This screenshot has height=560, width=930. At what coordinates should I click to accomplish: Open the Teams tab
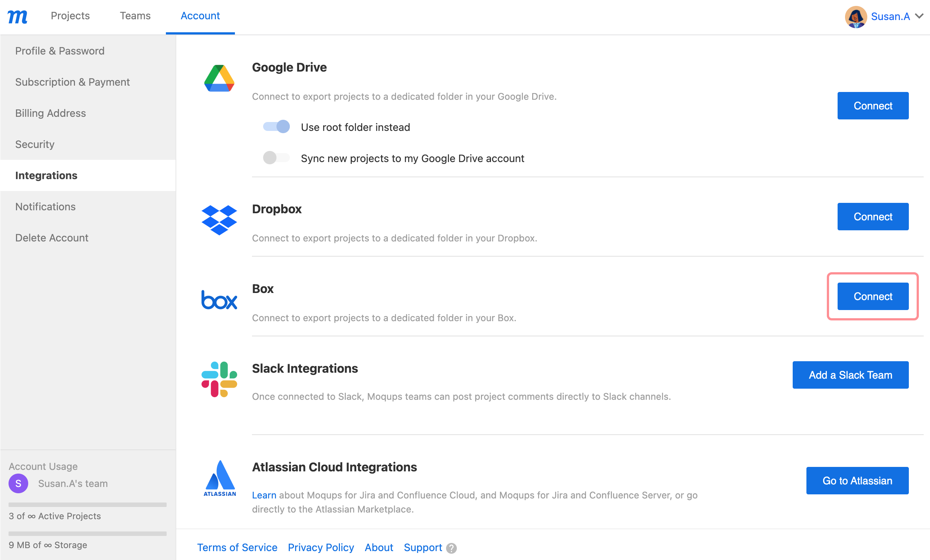(135, 16)
